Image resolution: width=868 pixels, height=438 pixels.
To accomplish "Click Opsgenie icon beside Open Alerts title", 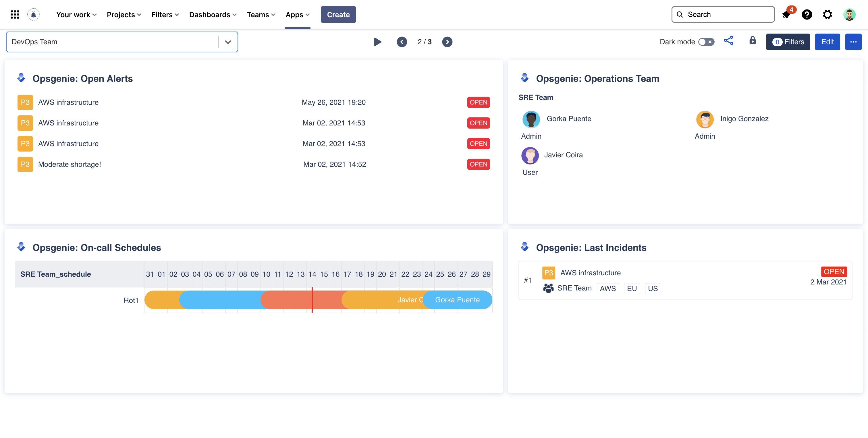I will [21, 78].
